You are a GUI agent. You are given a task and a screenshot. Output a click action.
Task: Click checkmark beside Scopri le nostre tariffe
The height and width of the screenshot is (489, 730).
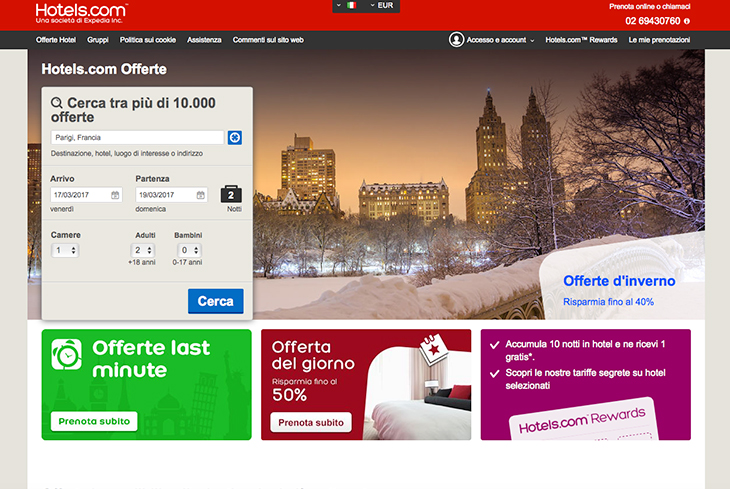tap(494, 374)
